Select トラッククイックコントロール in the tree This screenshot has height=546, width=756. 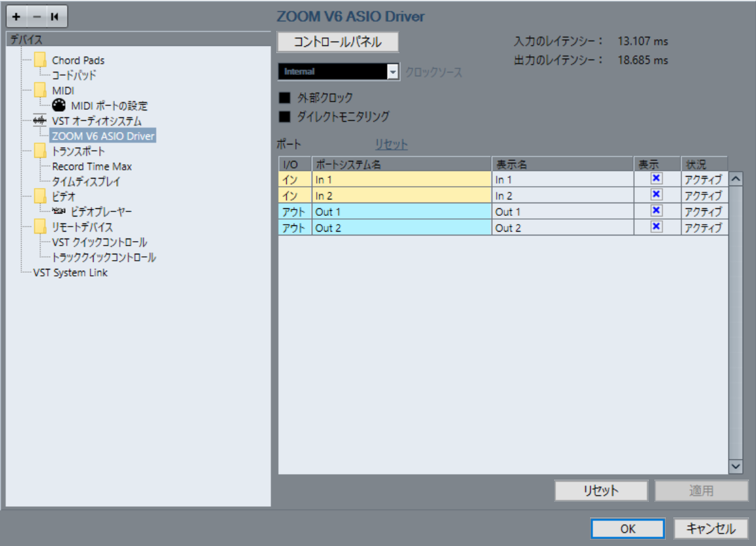(x=104, y=258)
